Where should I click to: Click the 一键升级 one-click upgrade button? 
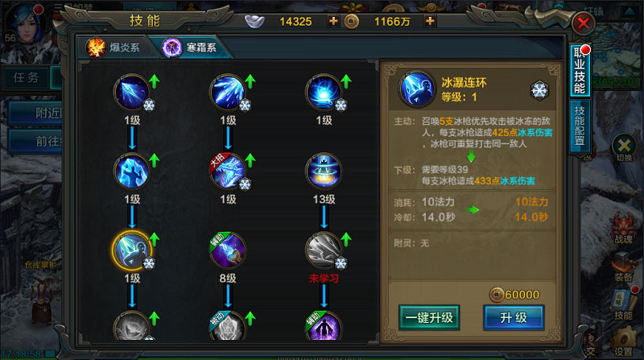[429, 317]
